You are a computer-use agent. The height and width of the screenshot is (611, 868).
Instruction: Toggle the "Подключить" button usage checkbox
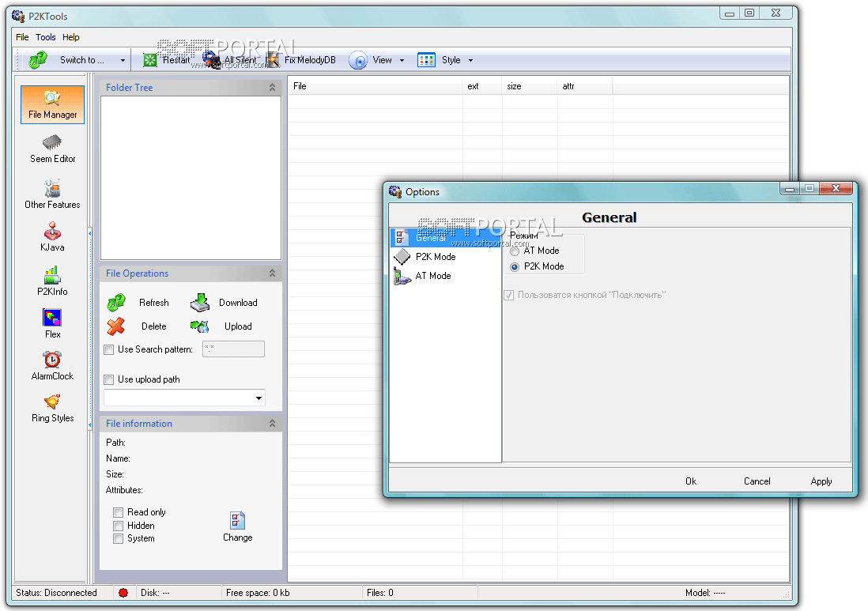pos(509,296)
